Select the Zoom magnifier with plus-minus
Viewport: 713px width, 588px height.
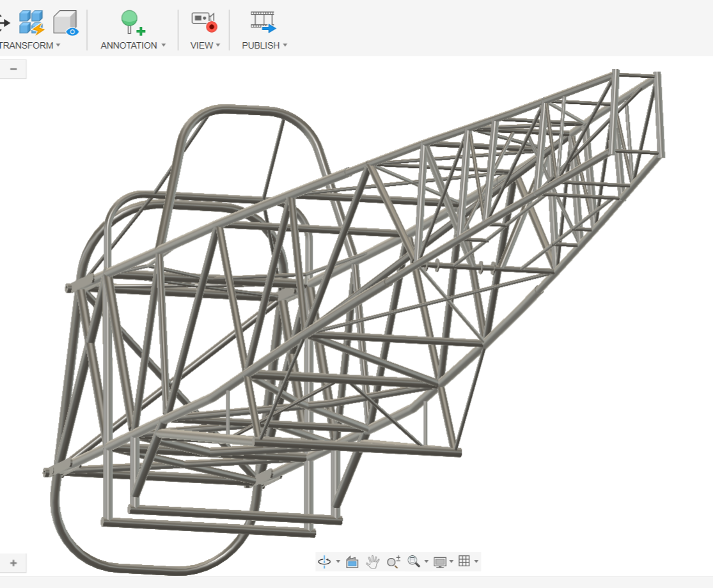393,562
